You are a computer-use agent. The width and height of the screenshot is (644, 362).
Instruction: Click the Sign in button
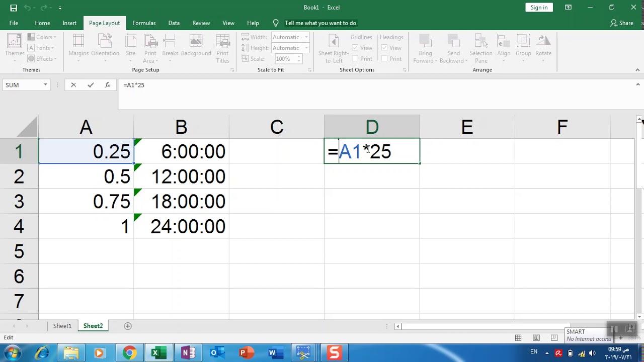(539, 8)
